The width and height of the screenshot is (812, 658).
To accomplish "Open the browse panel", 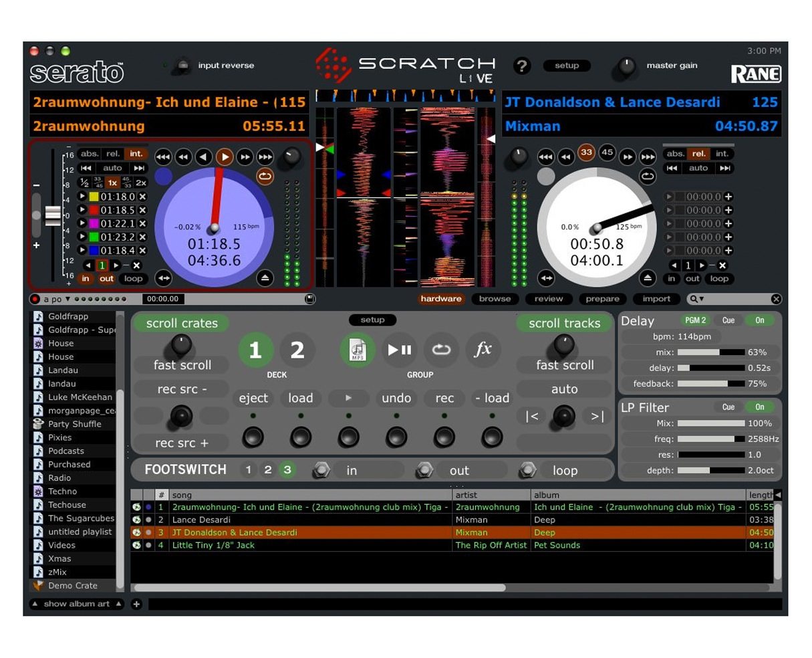I will 495,299.
